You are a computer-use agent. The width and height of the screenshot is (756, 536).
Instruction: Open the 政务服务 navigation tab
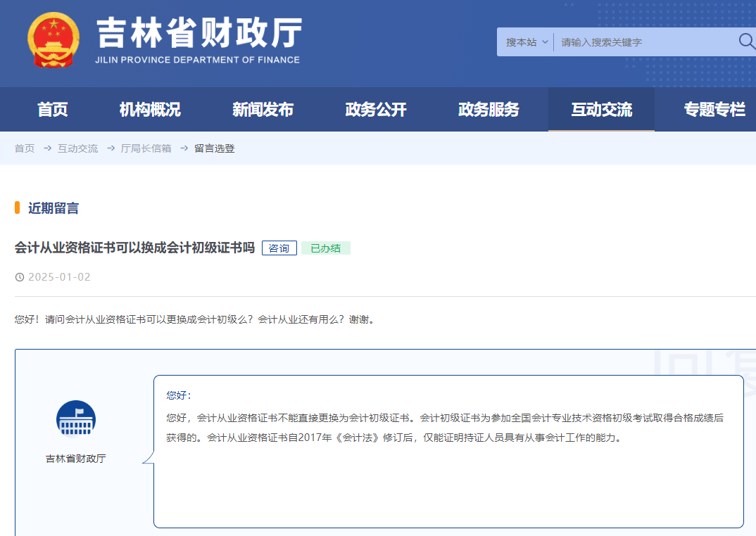click(489, 110)
